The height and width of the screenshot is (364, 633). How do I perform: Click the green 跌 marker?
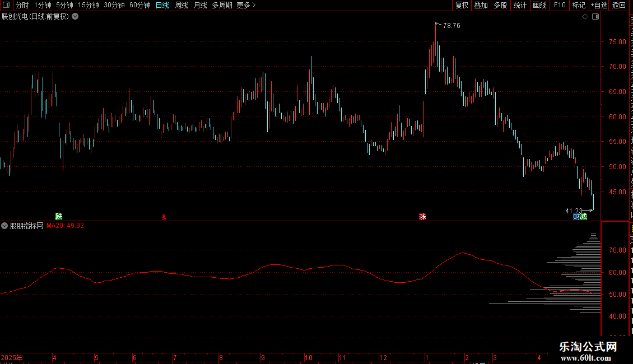pyautogui.click(x=59, y=216)
